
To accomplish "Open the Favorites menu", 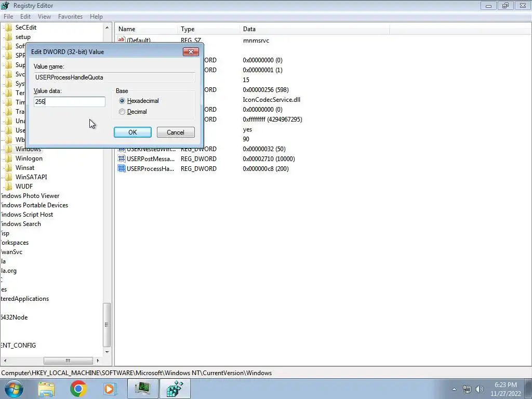I will (70, 16).
